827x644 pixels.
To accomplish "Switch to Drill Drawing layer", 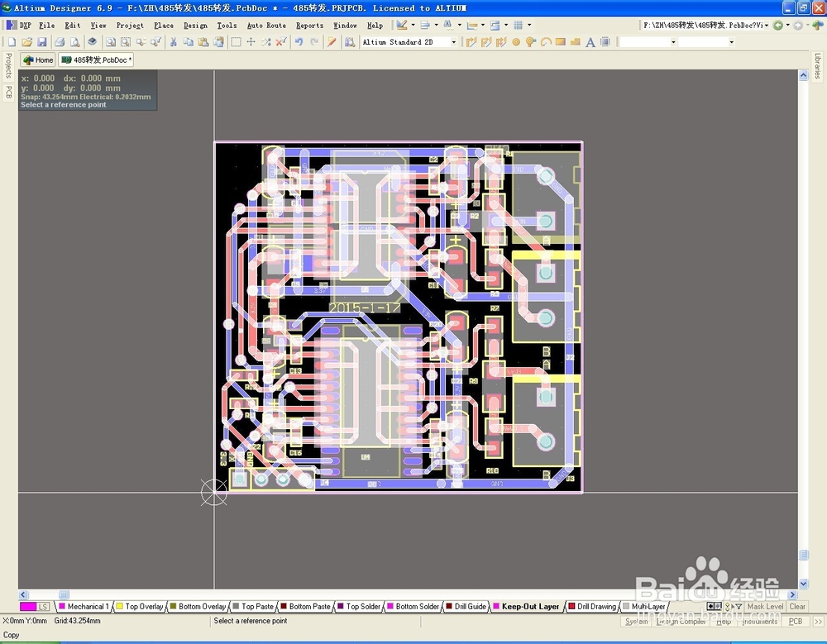I will (x=592, y=607).
